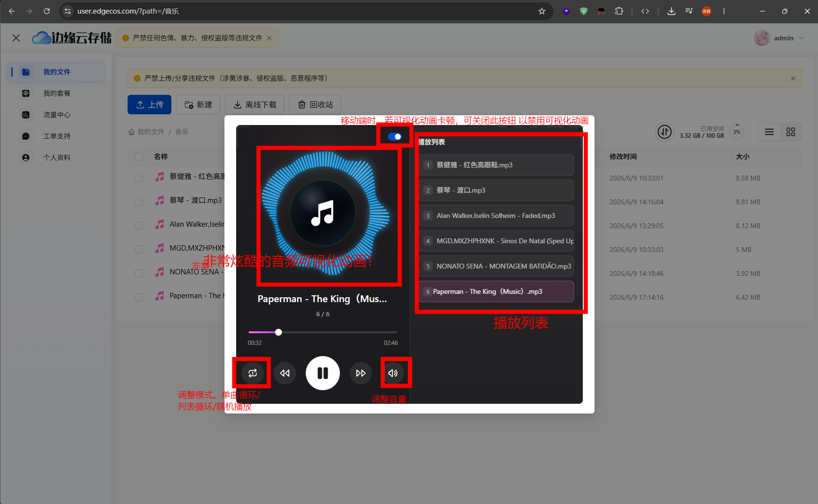Skip to next track
Screen dimensions: 818x504
361,373
